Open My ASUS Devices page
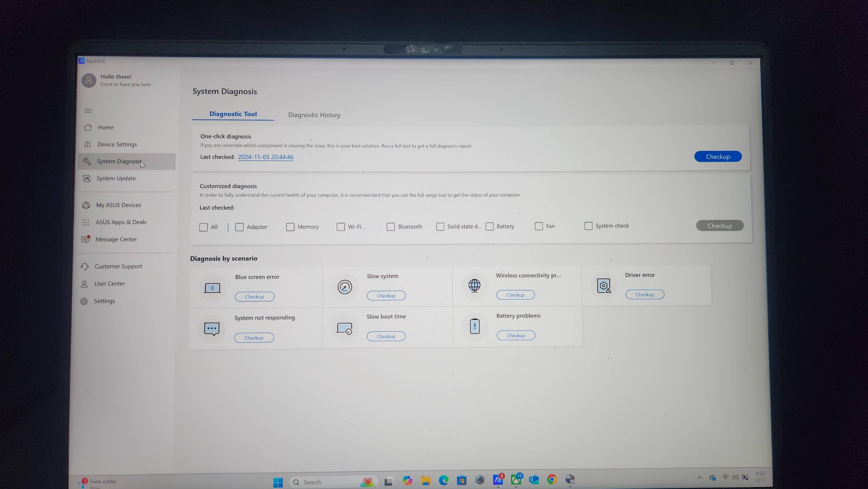Screen dimensions: 868x489 pos(118,205)
